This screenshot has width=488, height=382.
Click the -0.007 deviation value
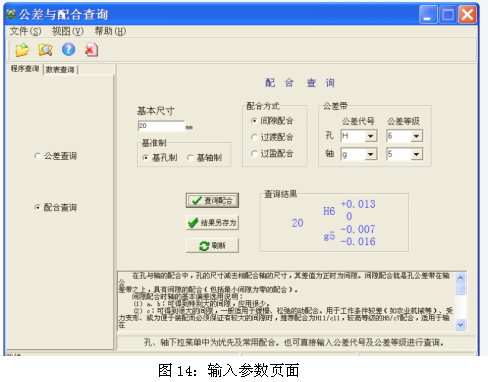pyautogui.click(x=358, y=229)
